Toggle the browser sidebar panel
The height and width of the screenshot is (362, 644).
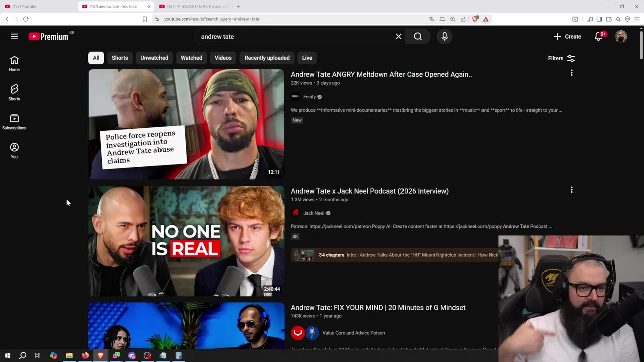coord(599,19)
